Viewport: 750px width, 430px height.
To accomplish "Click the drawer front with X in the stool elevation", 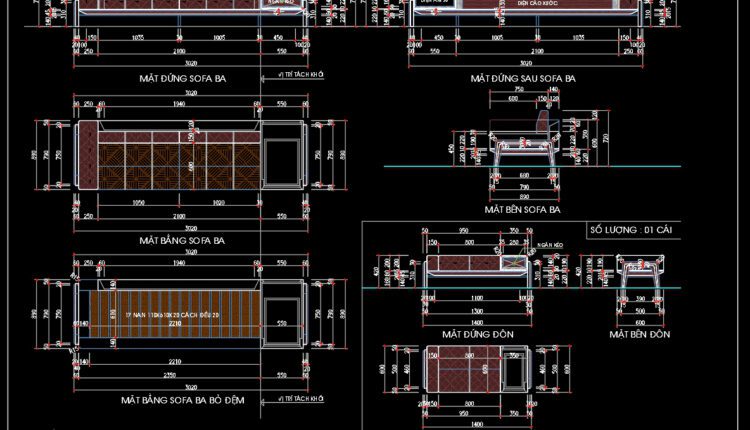I will coord(514,263).
